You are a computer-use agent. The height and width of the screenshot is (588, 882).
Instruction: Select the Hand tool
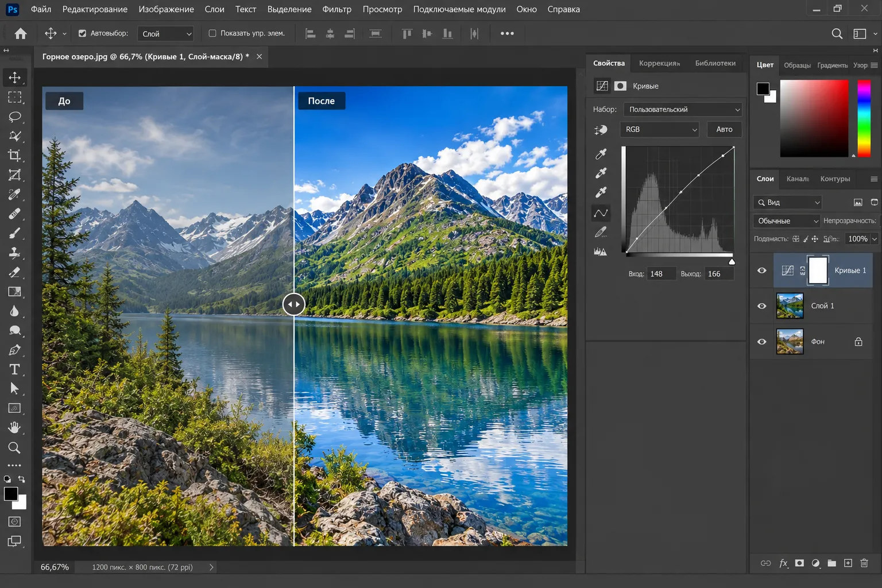click(x=15, y=428)
